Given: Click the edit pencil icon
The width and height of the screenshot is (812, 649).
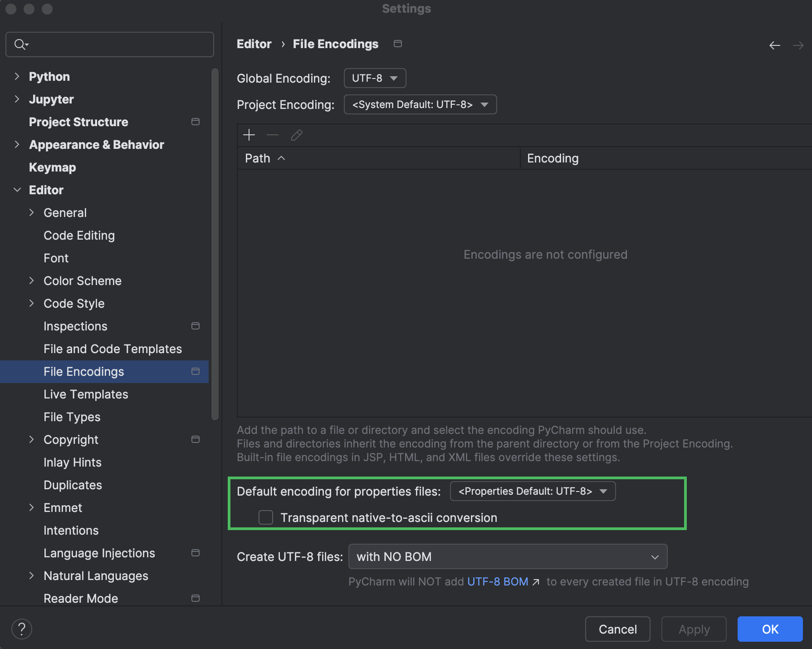Looking at the screenshot, I should (297, 135).
